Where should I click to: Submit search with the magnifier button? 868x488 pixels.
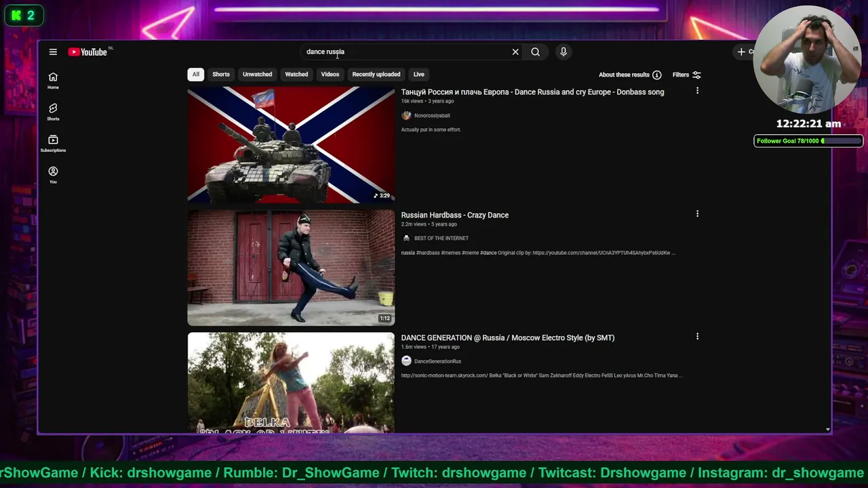click(x=535, y=52)
